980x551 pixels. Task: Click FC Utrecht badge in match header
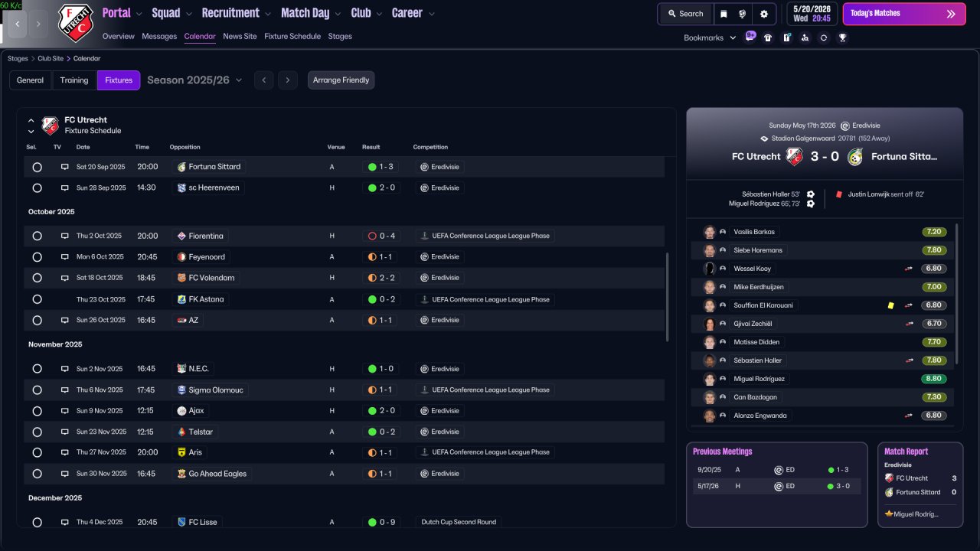pyautogui.click(x=794, y=156)
